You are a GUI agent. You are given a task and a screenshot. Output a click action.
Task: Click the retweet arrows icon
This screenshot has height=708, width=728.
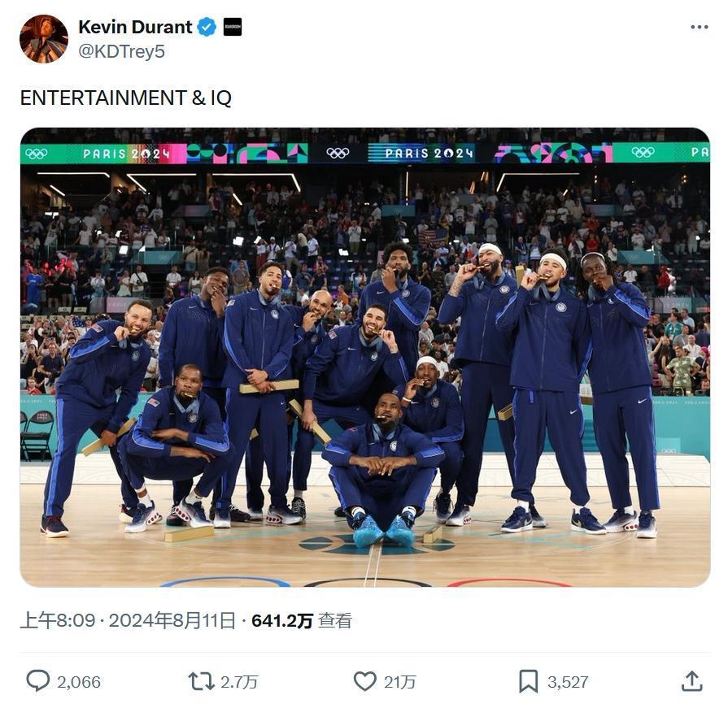pyautogui.click(x=201, y=681)
